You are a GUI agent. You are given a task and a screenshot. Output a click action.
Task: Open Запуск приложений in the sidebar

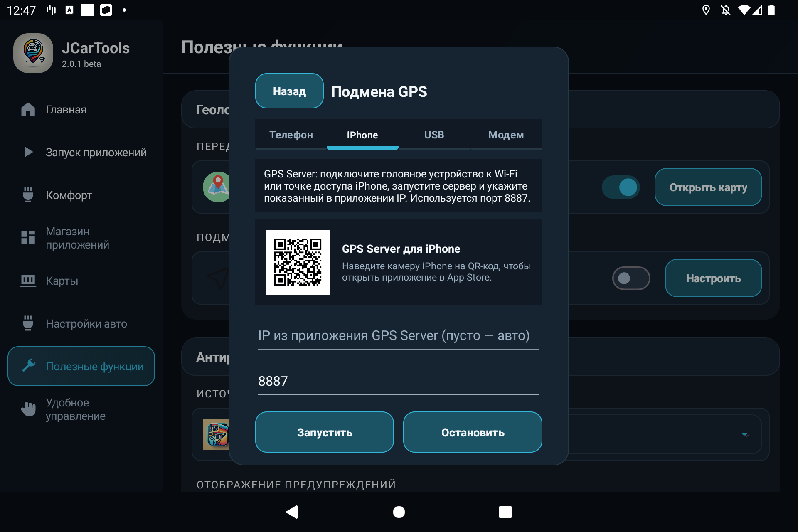point(81,152)
